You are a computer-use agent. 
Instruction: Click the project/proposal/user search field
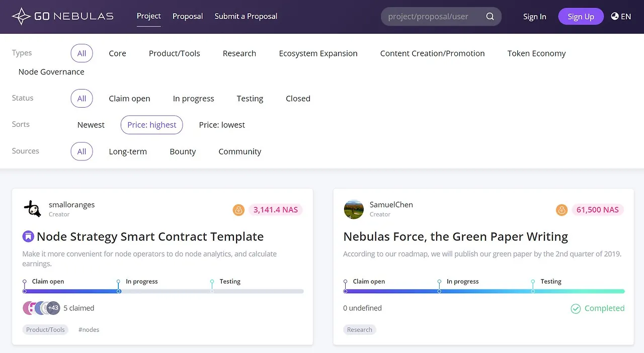[x=441, y=17]
